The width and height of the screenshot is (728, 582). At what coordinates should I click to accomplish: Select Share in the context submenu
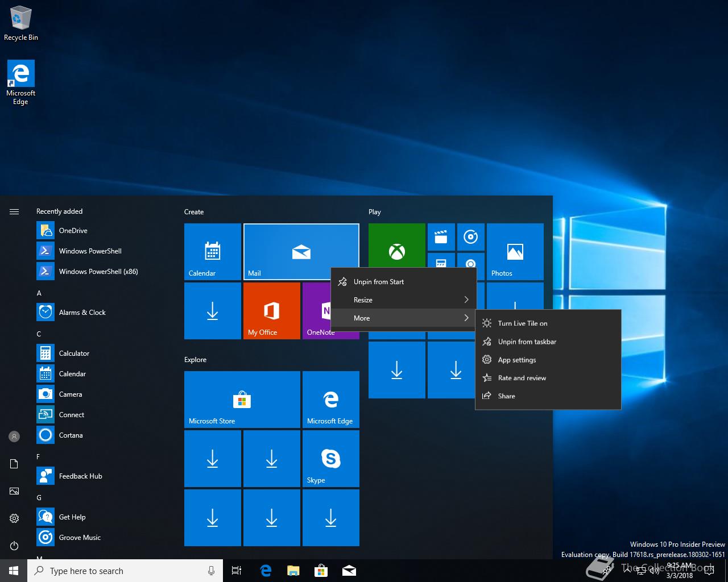[548, 396]
